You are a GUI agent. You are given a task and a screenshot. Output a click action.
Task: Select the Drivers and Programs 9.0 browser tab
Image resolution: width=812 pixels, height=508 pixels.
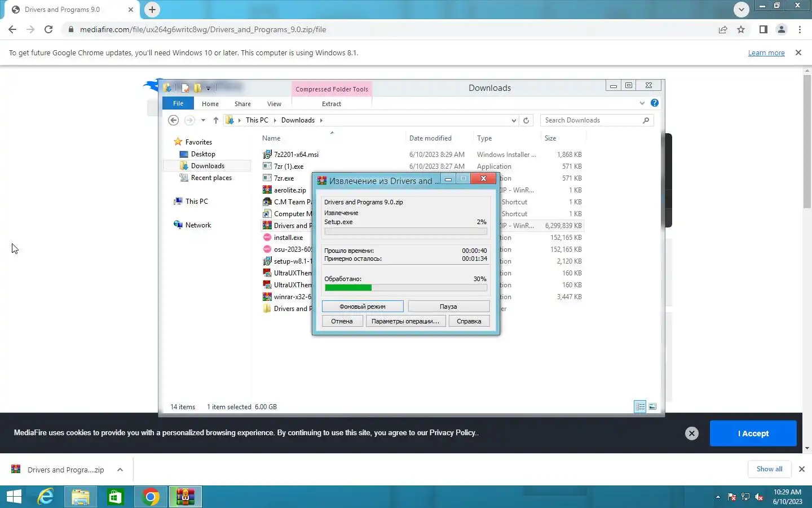click(73, 10)
